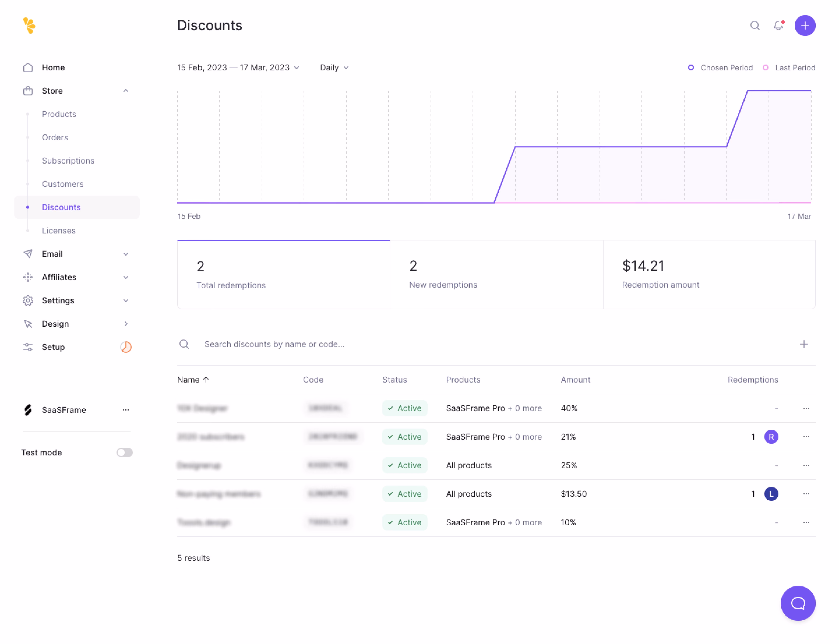The image size is (839, 644).
Task: Click the magnifier icon in discount search
Action: click(x=184, y=344)
